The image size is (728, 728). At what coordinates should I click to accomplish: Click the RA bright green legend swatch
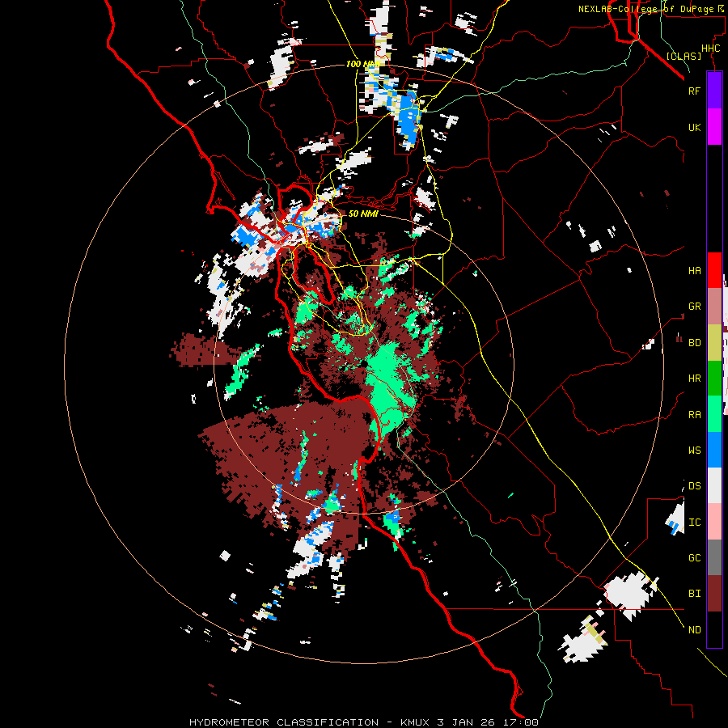(x=714, y=414)
